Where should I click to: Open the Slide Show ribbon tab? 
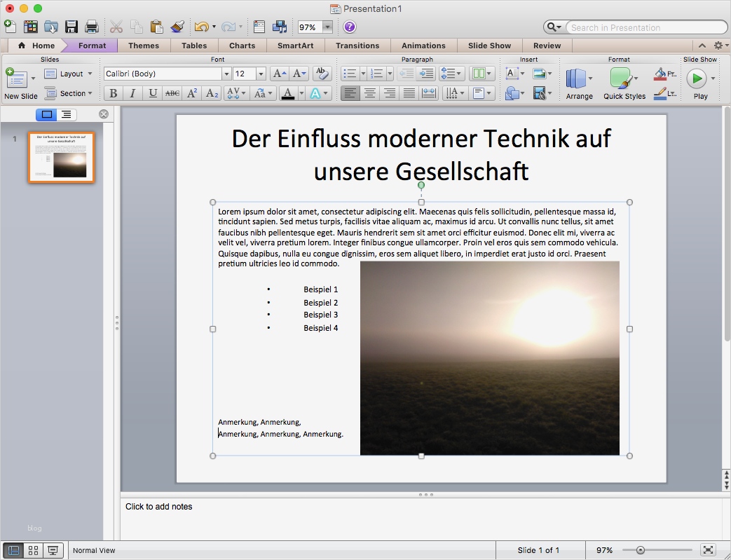(489, 46)
